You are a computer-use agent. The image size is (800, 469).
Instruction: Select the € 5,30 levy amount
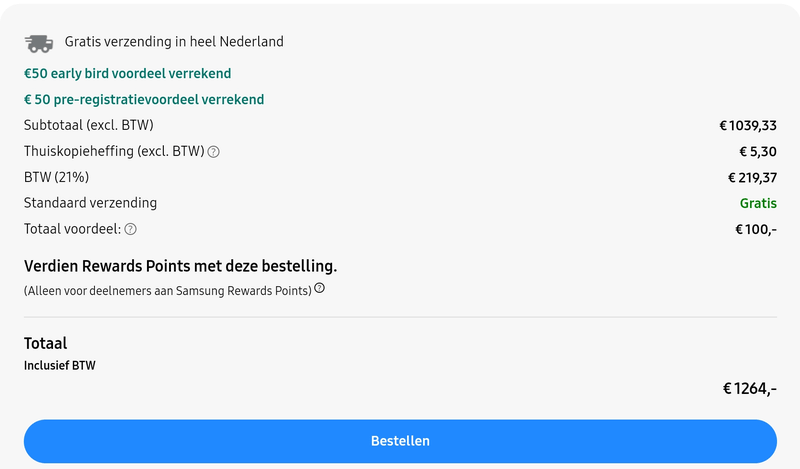(x=757, y=152)
